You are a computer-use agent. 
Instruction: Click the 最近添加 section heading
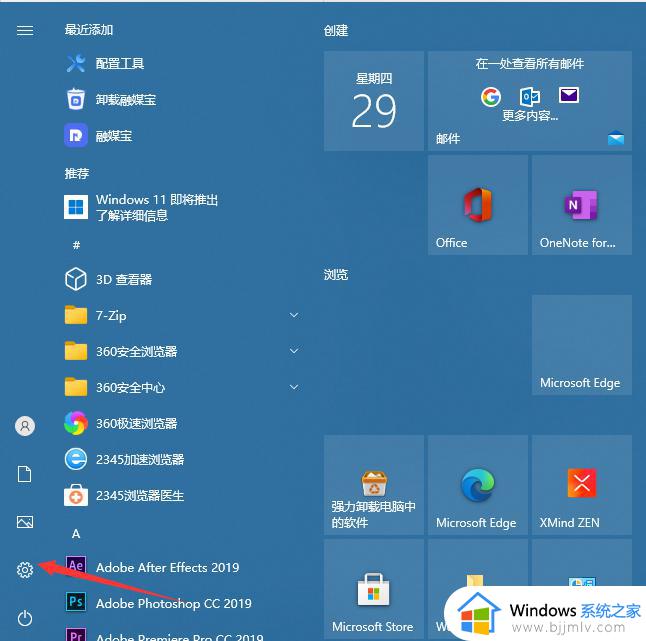tap(89, 30)
